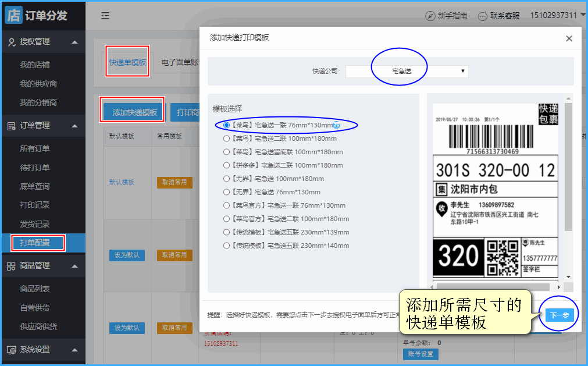
Task: Open the 快递公司 dropdown showing 宅急送
Action: tap(407, 71)
